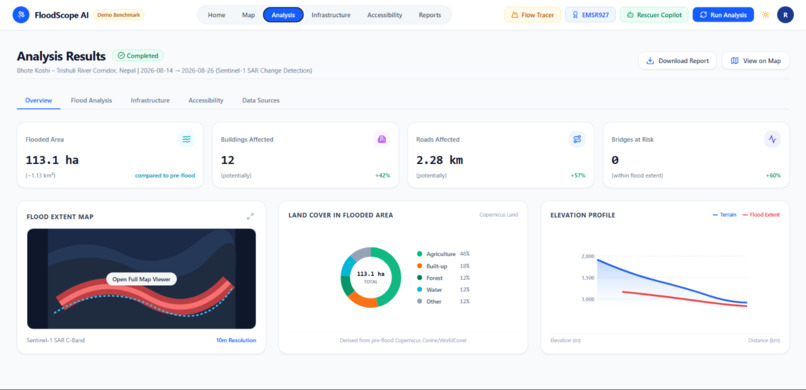Screen dimensions: 806x390
Task: Click the Bridges at Risk pulse icon
Action: [772, 139]
